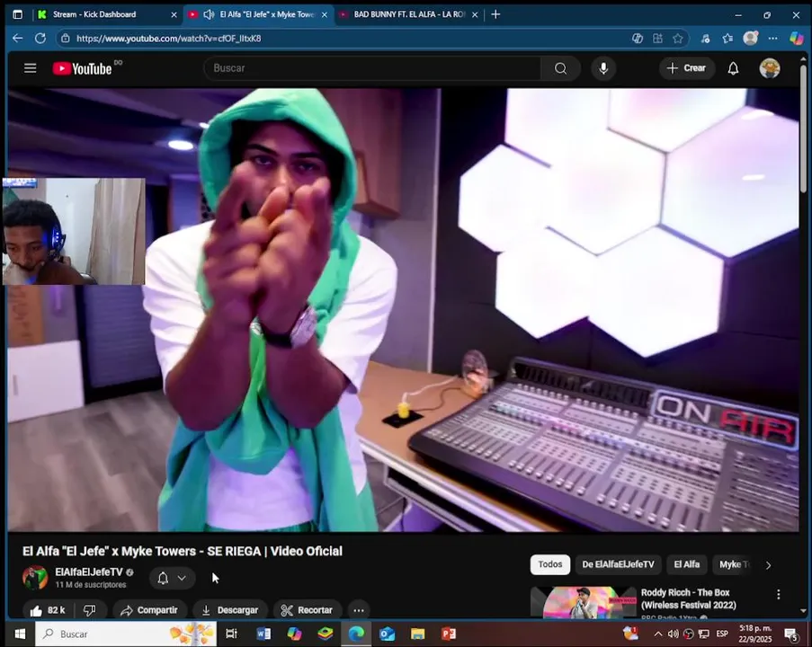Reload the page
This screenshot has height=647, width=812.
tap(40, 39)
